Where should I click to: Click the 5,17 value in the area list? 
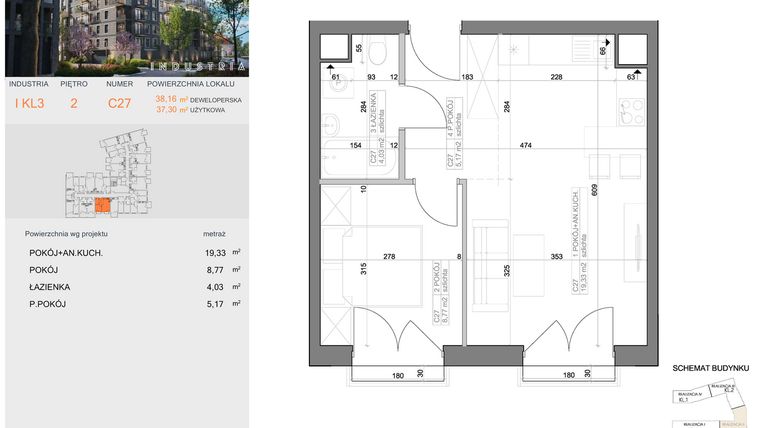coord(215,304)
